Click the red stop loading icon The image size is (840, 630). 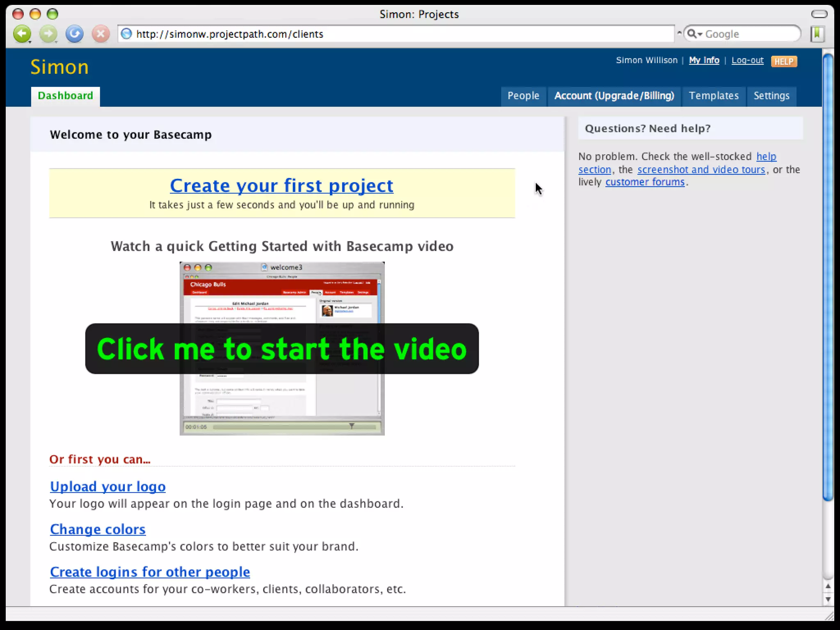(x=100, y=34)
